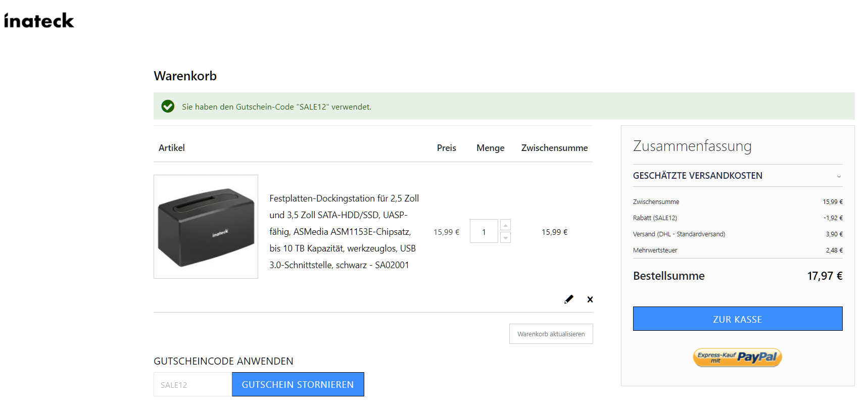Click the SALE12 coupon code field
Image resolution: width=868 pixels, height=407 pixels.
tap(192, 384)
